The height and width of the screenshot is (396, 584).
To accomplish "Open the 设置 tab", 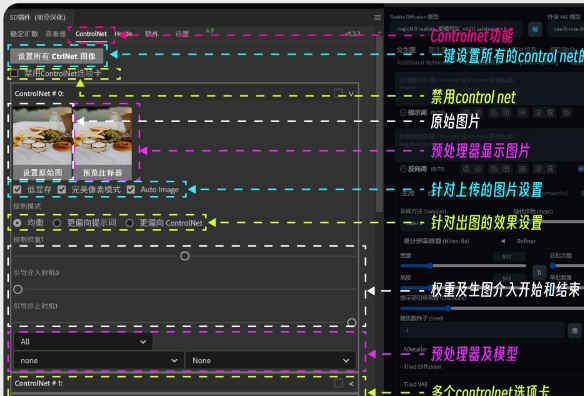I will click(182, 34).
